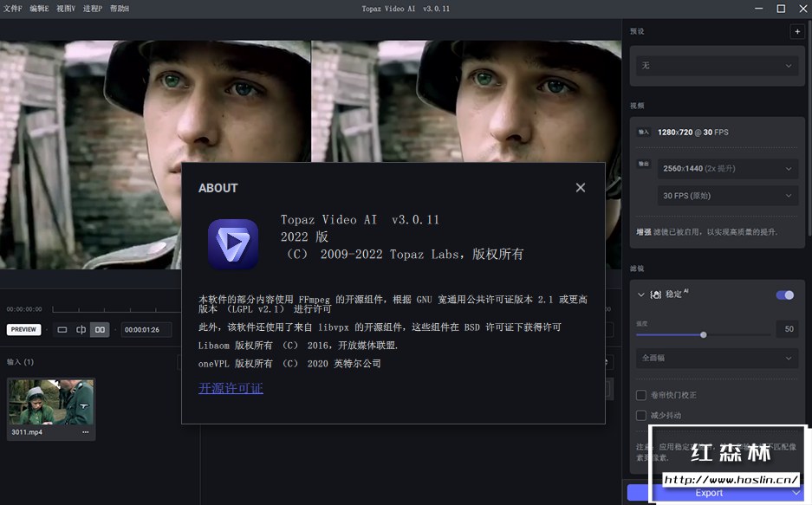Click the Topaz Video AI logo icon
The height and width of the screenshot is (505, 812).
point(233,244)
